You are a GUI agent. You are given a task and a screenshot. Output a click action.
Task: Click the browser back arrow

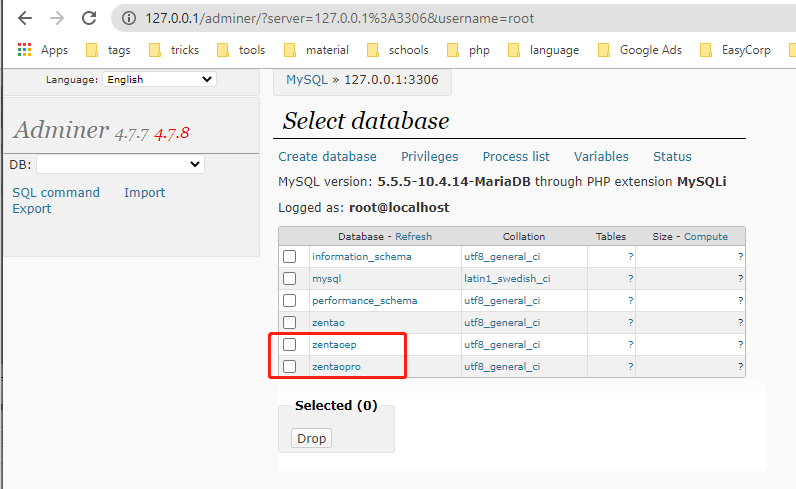(x=25, y=18)
